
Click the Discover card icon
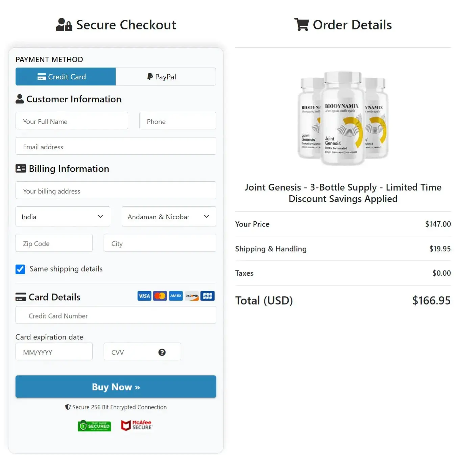191,296
